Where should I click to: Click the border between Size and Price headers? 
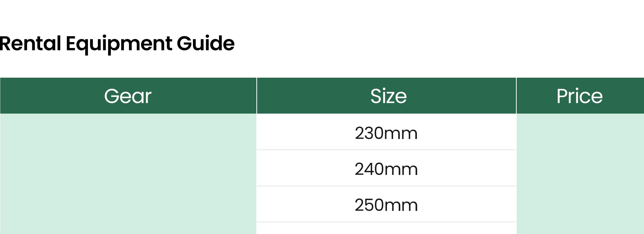pos(516,96)
